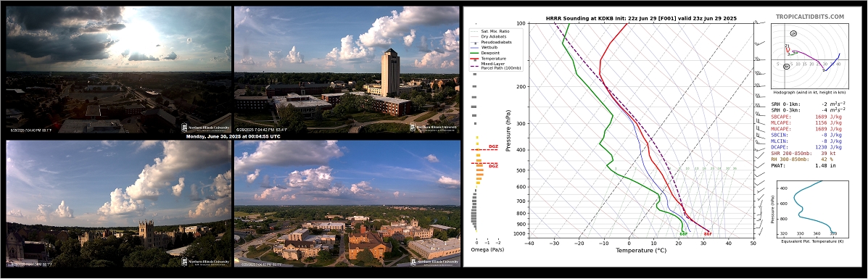
Task: Click the Monday June 30 2025 UTC timestamp
Action: point(233,136)
